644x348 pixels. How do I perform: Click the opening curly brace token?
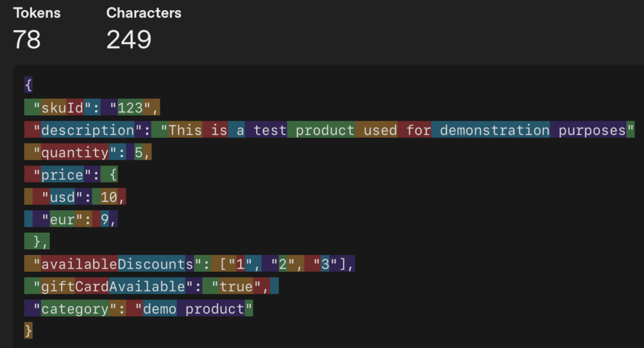click(x=28, y=84)
